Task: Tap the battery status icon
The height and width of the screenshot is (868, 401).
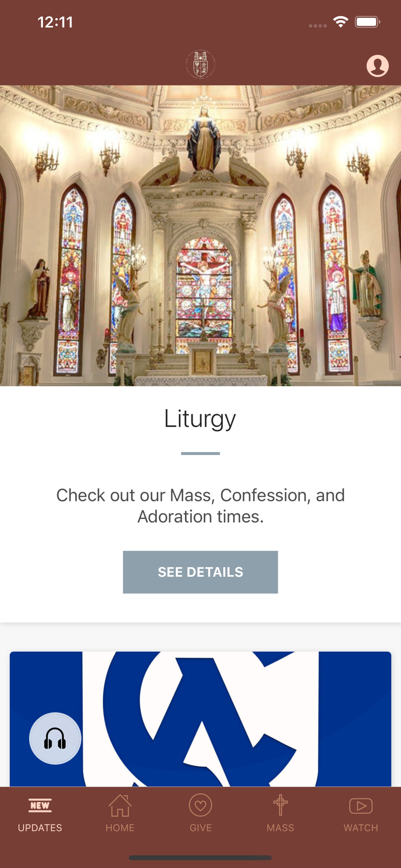Action: tap(368, 22)
